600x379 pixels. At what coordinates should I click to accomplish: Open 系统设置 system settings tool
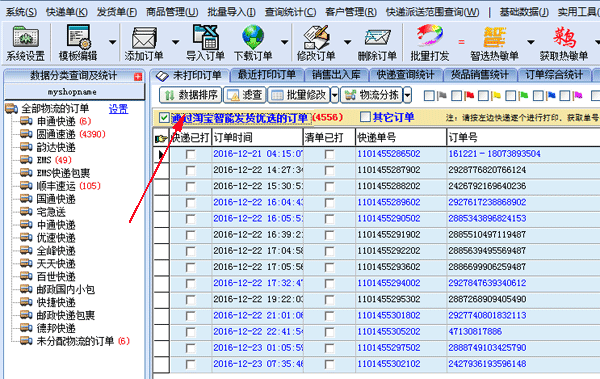[25, 42]
